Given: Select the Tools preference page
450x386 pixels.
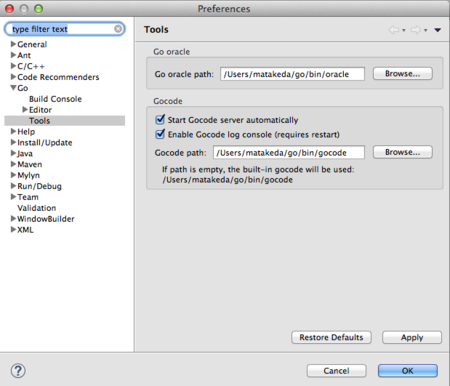Looking at the screenshot, I should pos(39,121).
